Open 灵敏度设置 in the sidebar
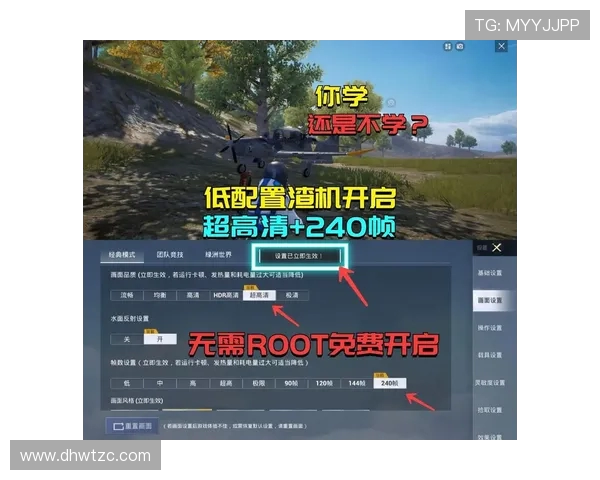 point(490,382)
